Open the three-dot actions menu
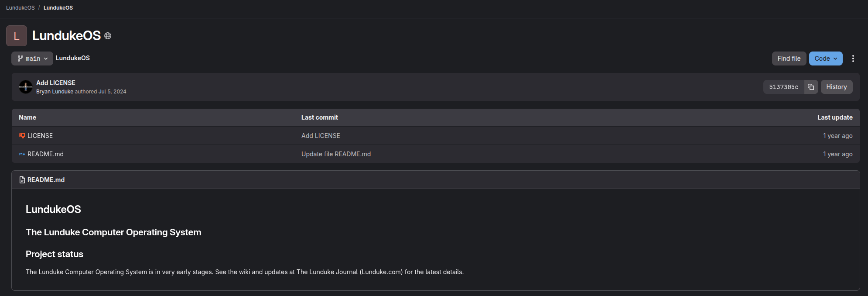This screenshot has width=868, height=296. [853, 59]
